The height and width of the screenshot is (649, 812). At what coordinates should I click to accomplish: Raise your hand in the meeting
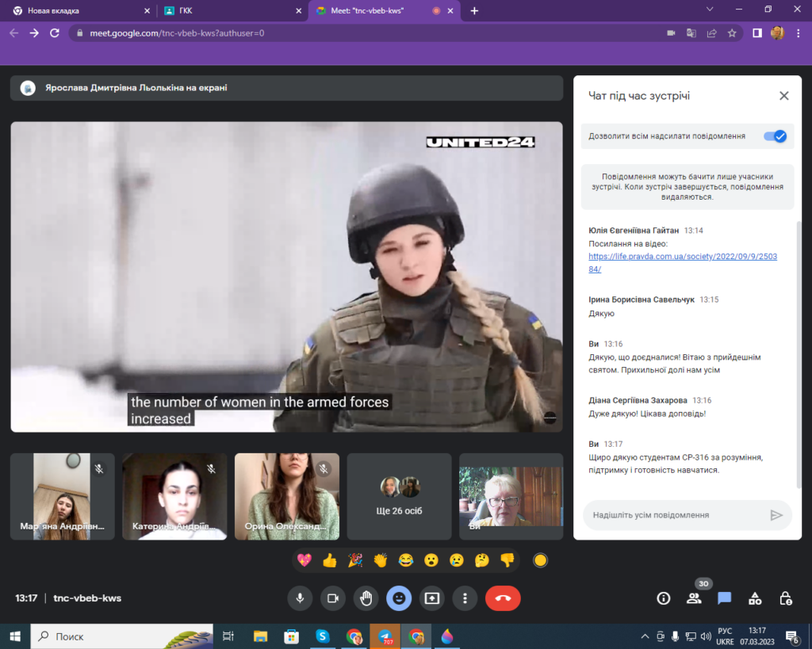366,598
